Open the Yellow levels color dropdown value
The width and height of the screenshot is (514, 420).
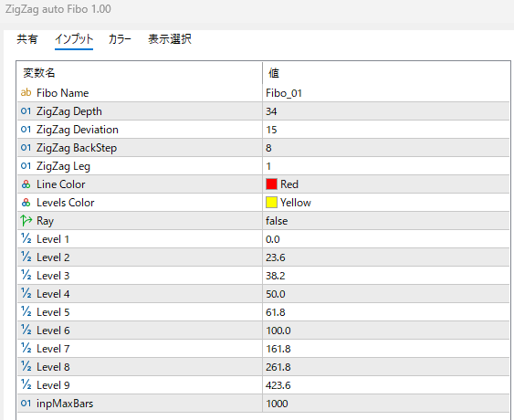[x=386, y=203]
